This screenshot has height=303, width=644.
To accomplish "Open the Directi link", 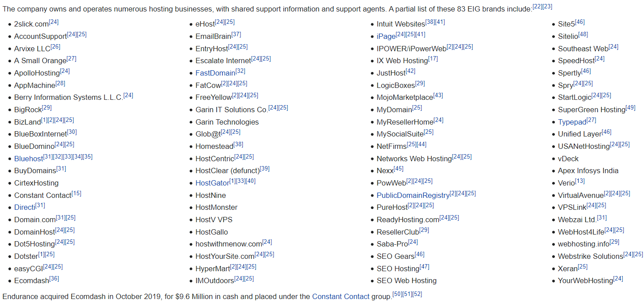I will (x=25, y=208).
